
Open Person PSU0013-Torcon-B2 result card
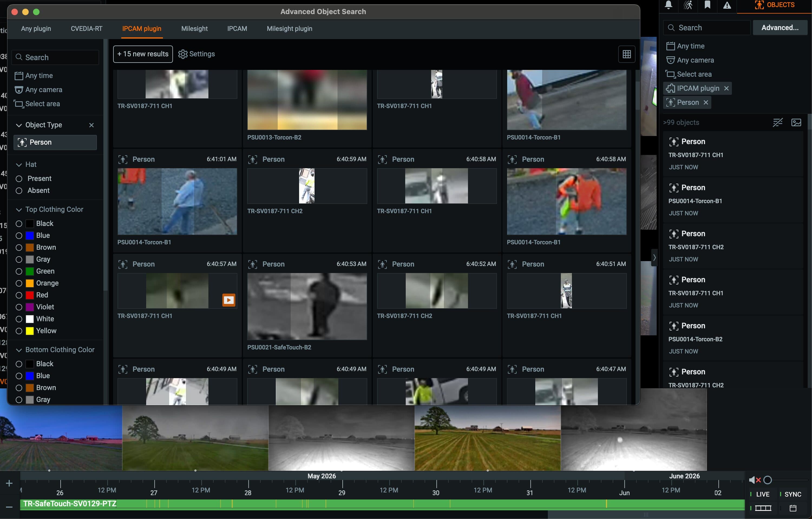[x=307, y=109]
